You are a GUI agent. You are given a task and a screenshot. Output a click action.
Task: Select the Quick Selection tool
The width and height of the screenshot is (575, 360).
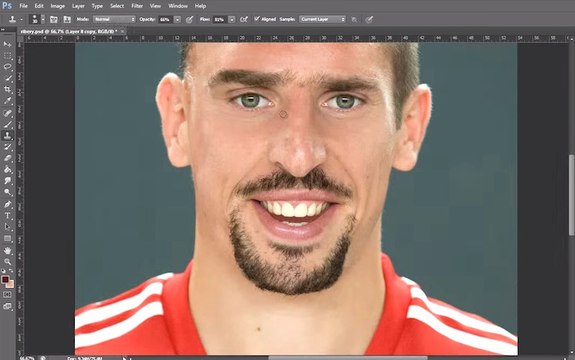[7, 78]
